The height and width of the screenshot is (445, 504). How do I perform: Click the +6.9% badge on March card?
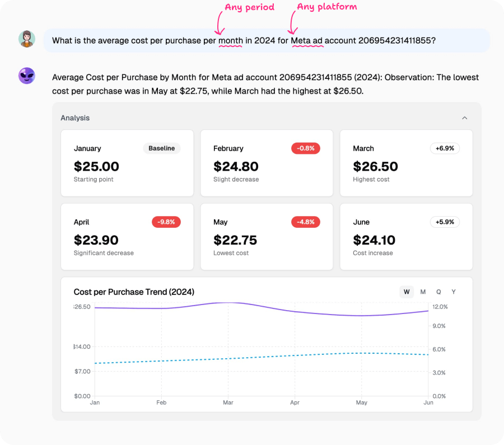click(x=445, y=148)
